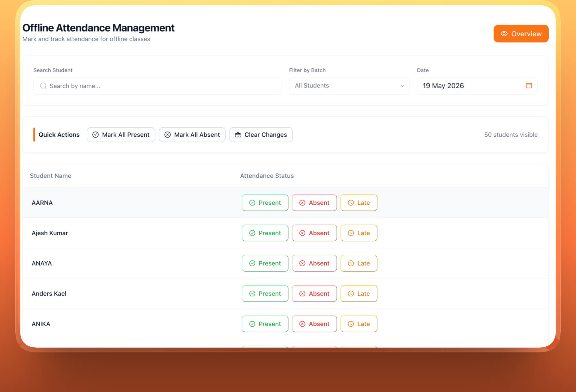This screenshot has height=392, width=576.
Task: Mark Ajesh Kumar as Late
Action: tap(359, 233)
